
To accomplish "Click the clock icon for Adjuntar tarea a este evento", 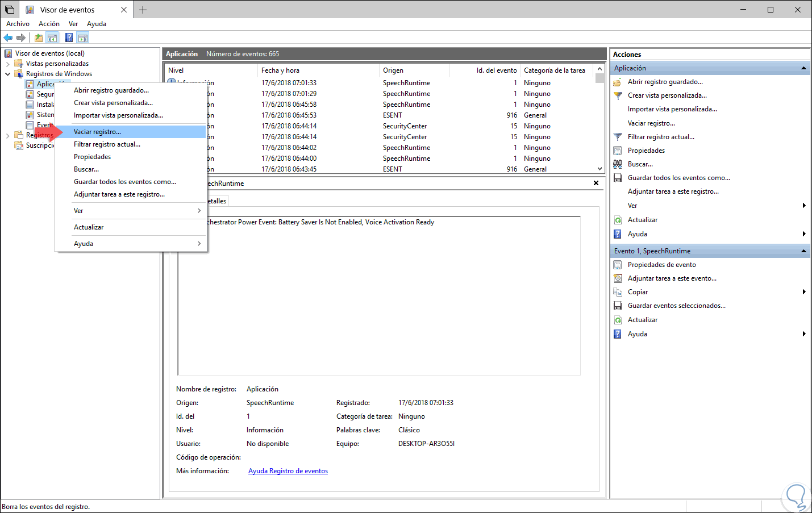I will [x=618, y=278].
